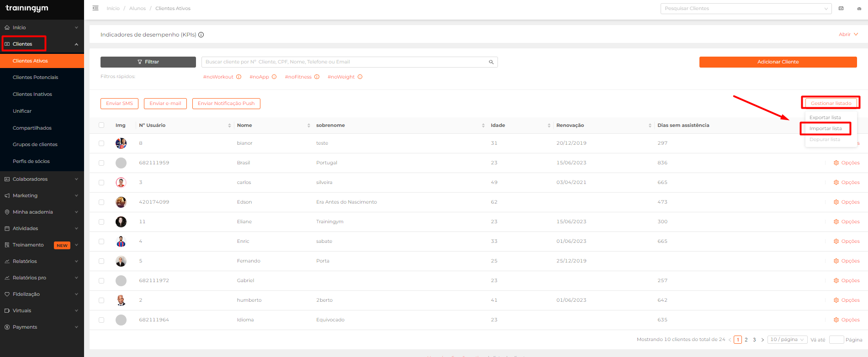Check the box for Edson row

pos(101,202)
